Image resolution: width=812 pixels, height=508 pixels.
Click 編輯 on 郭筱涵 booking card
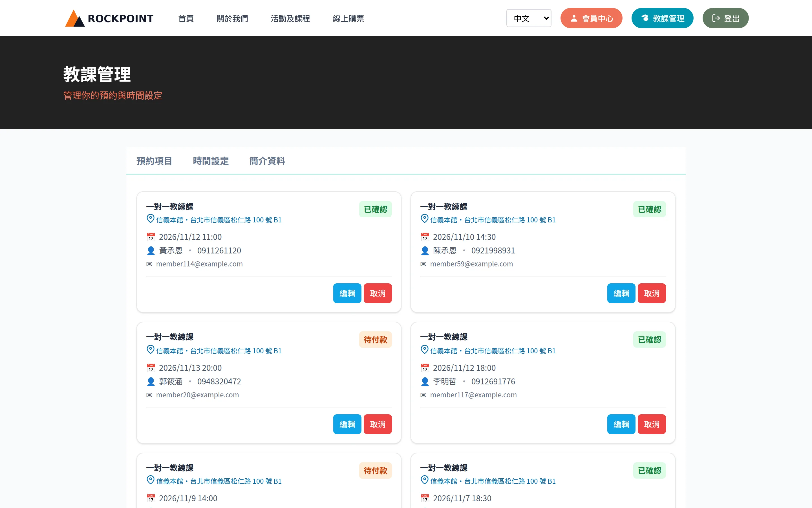coord(347,424)
